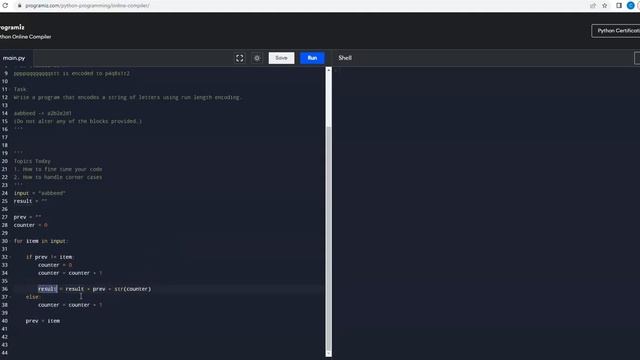Enter fullscreen mode for the code editor
Image resolution: width=640 pixels, height=360 pixels.
(x=240, y=58)
